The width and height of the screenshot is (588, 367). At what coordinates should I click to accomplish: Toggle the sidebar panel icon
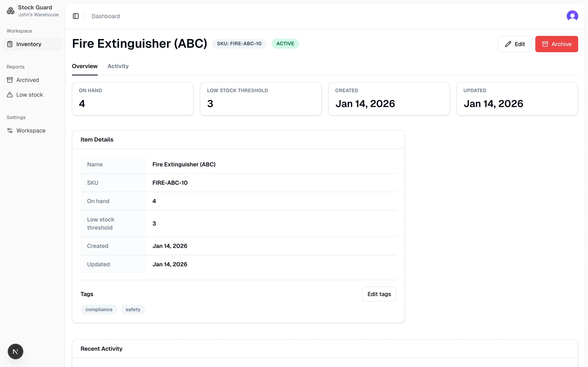(76, 16)
